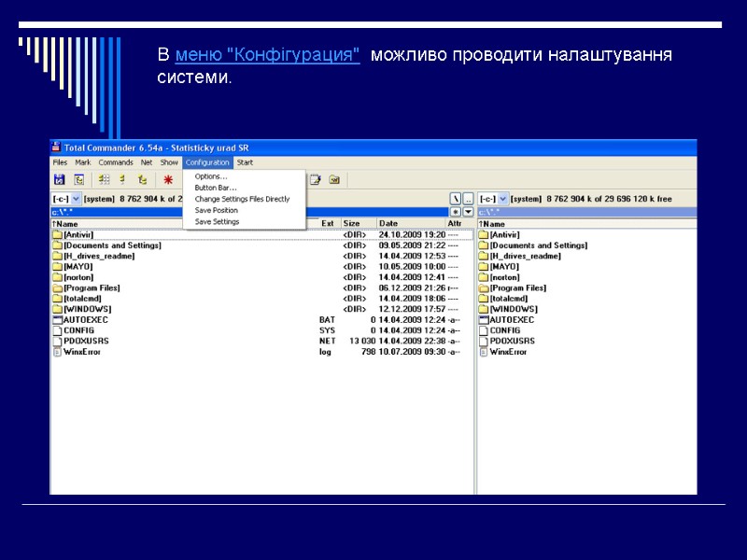Go to root directory with backslash button

click(x=456, y=199)
